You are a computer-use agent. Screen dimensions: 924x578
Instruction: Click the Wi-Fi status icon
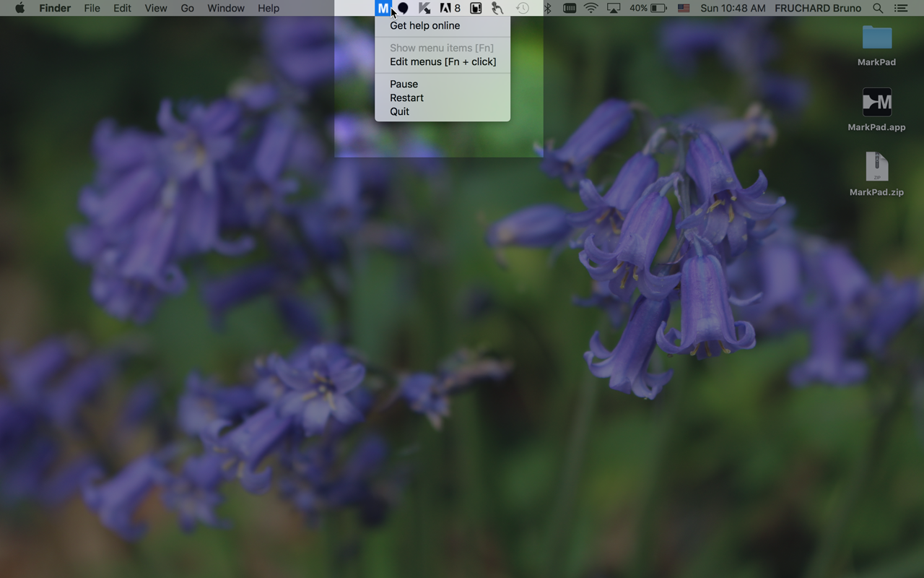pos(590,8)
